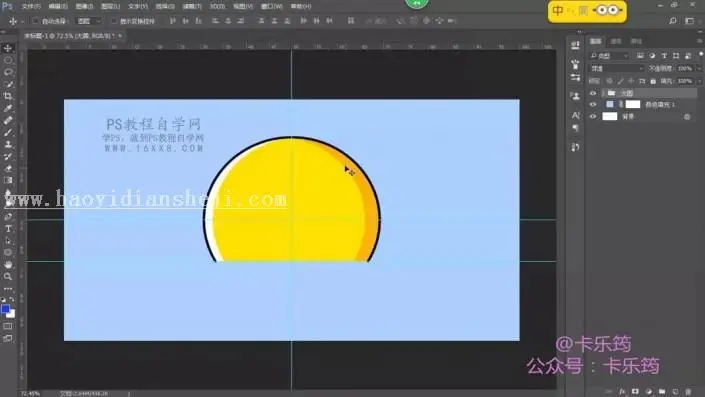Image resolution: width=705 pixels, height=397 pixels.
Task: Select the Healing Brush tool
Action: [8, 120]
